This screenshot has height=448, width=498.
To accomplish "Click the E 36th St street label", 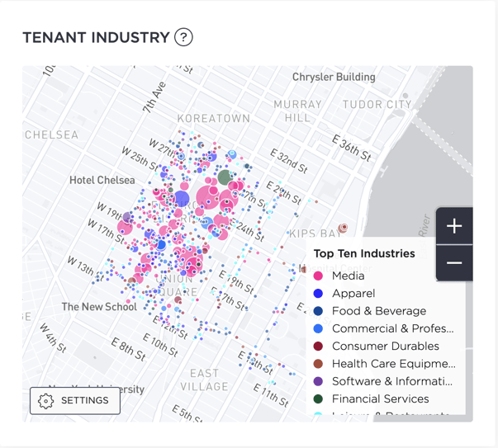I will point(352,149).
